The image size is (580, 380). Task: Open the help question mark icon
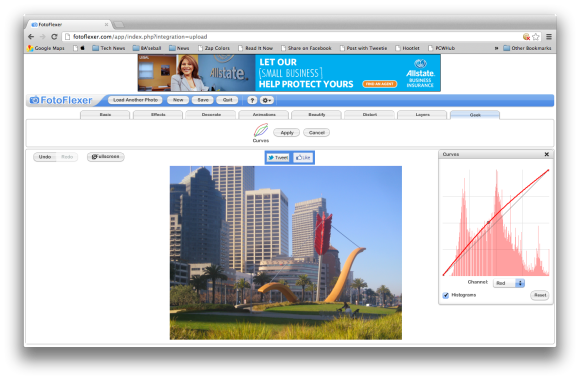pyautogui.click(x=252, y=100)
